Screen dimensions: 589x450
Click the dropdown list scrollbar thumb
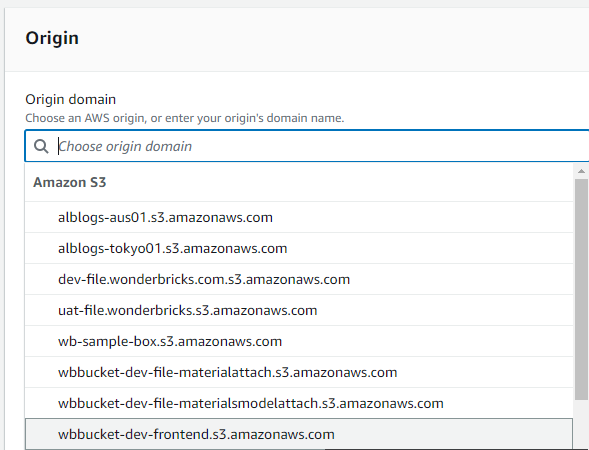pyautogui.click(x=581, y=289)
